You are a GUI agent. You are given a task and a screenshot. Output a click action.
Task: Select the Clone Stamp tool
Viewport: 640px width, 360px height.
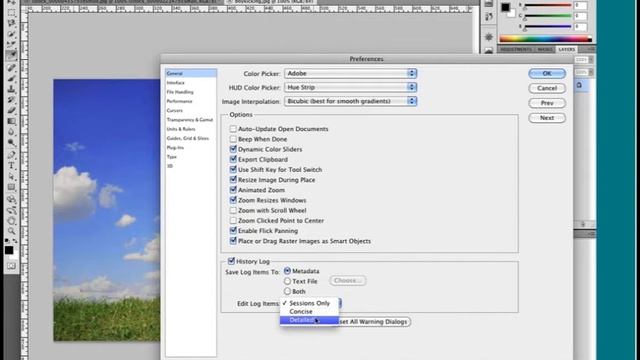click(11, 89)
